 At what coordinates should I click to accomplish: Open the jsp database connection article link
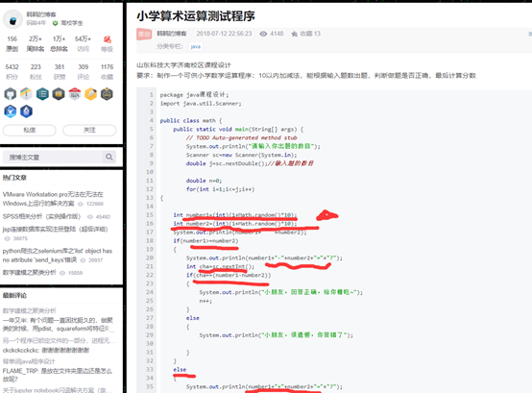(x=55, y=229)
